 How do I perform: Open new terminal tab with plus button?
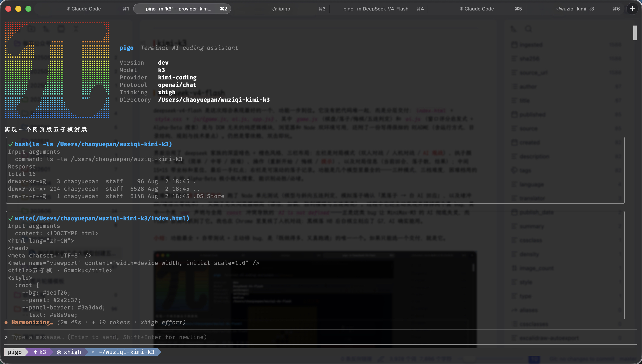632,9
